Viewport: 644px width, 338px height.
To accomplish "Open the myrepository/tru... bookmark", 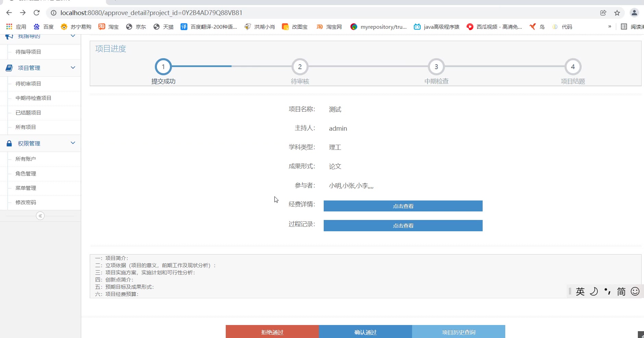I will click(x=379, y=27).
